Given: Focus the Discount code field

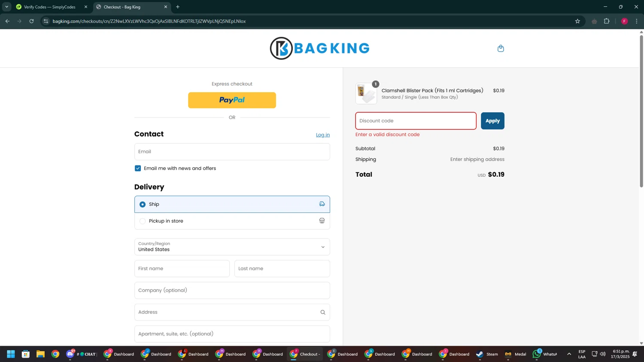Looking at the screenshot, I should coord(416,121).
